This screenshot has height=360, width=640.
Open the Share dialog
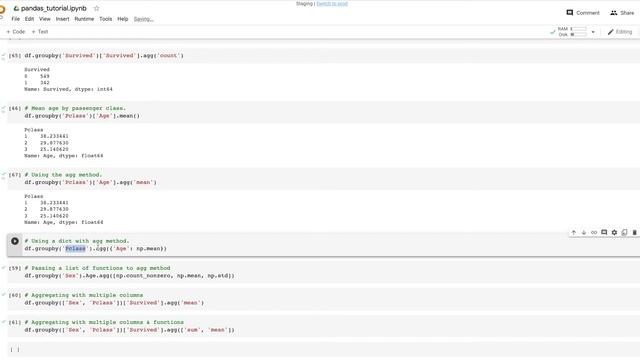coord(622,13)
